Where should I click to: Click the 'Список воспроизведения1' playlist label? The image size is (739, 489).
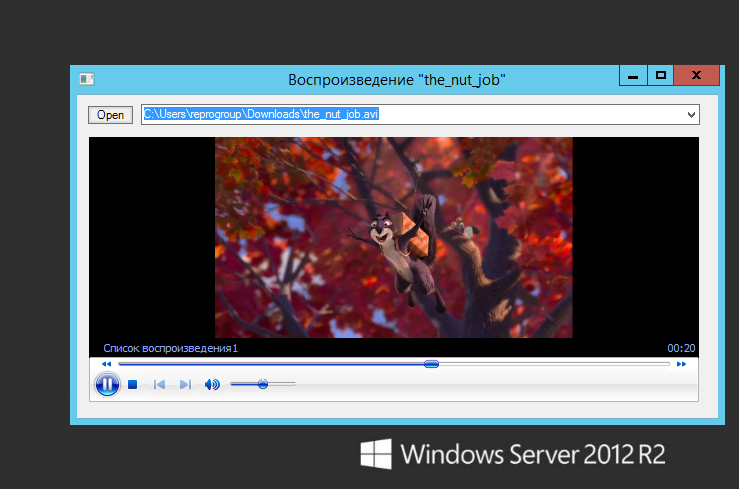click(170, 348)
